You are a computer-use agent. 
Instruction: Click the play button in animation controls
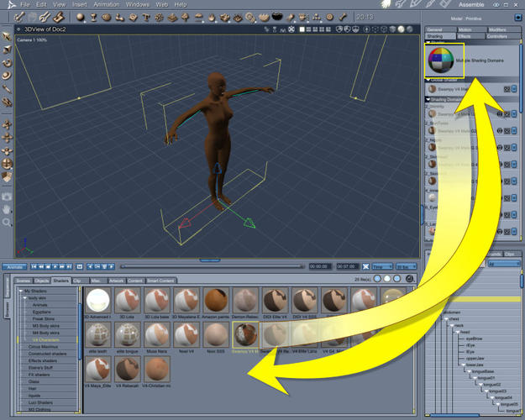[55, 266]
